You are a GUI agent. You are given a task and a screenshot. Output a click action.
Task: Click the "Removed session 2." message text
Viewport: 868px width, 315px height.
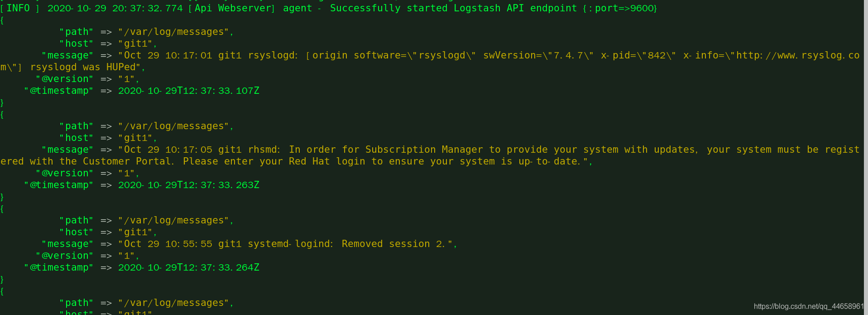click(x=393, y=244)
